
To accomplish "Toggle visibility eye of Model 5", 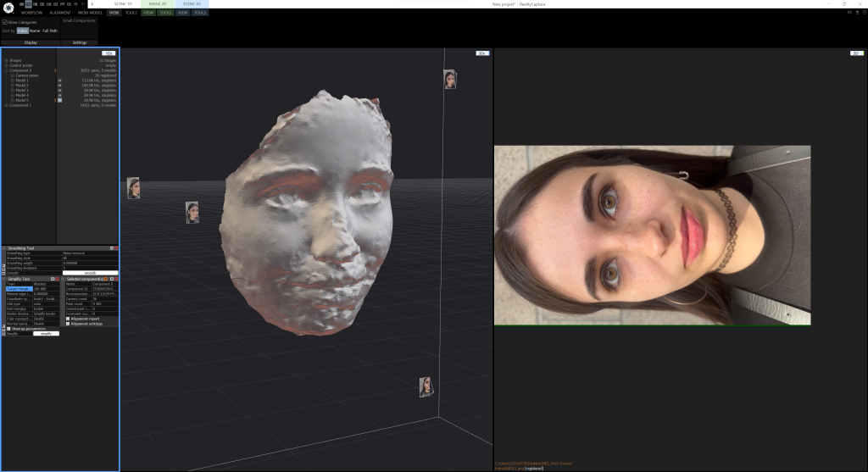I will (60, 100).
